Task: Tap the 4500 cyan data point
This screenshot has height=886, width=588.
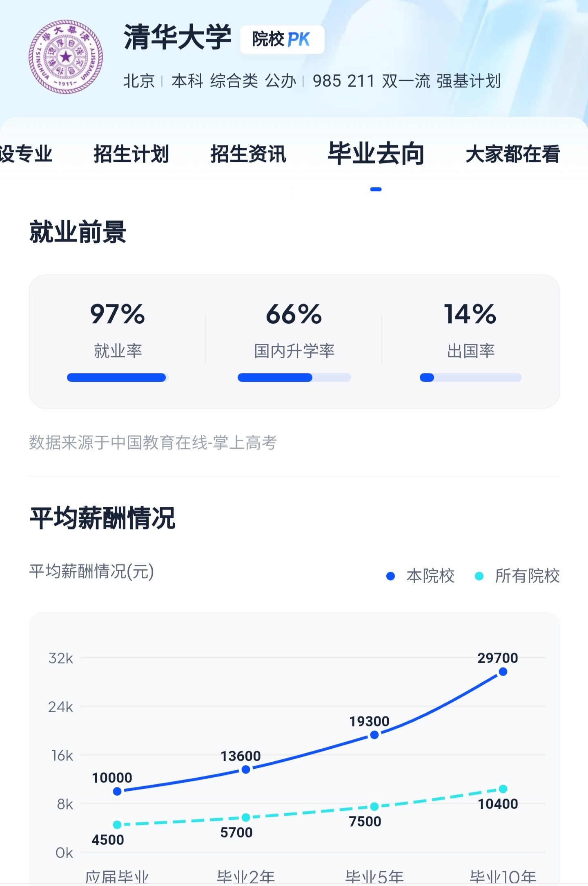Action: tap(117, 825)
